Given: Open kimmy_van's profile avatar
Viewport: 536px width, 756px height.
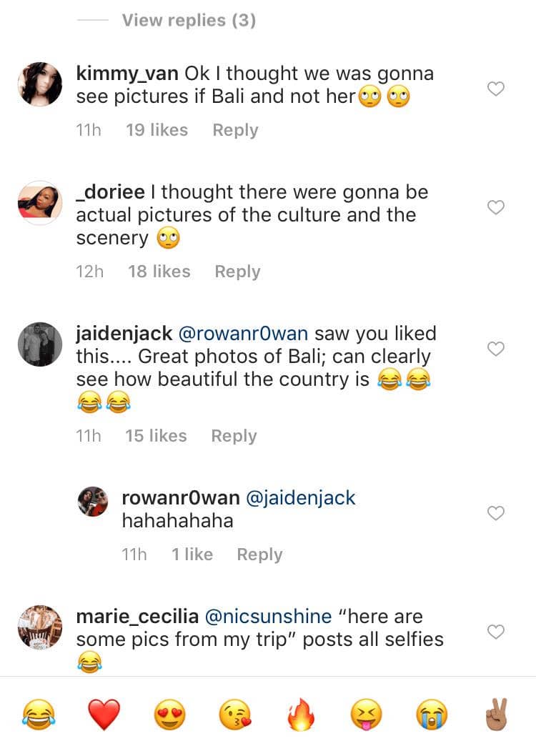Looking at the screenshot, I should point(40,84).
